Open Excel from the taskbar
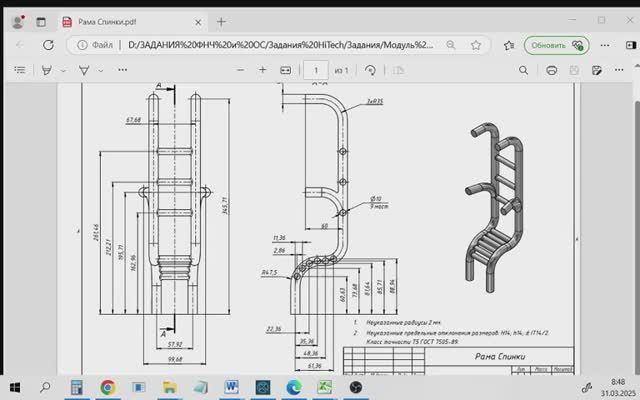The height and width of the screenshot is (400, 640). [x=324, y=387]
